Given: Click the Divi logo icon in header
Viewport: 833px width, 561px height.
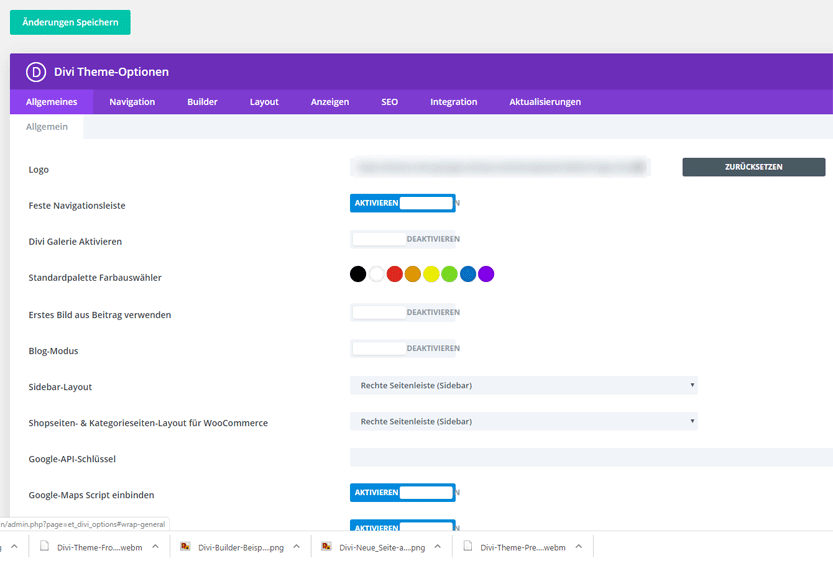Looking at the screenshot, I should (36, 72).
